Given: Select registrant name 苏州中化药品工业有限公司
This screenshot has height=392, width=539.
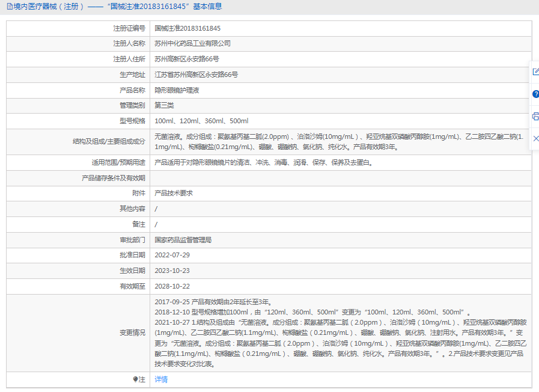Looking at the screenshot, I should pyautogui.click(x=192, y=44).
